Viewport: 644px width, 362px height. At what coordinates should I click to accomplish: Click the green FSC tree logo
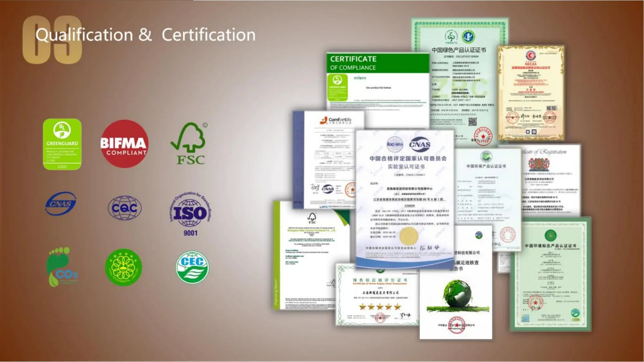189,144
